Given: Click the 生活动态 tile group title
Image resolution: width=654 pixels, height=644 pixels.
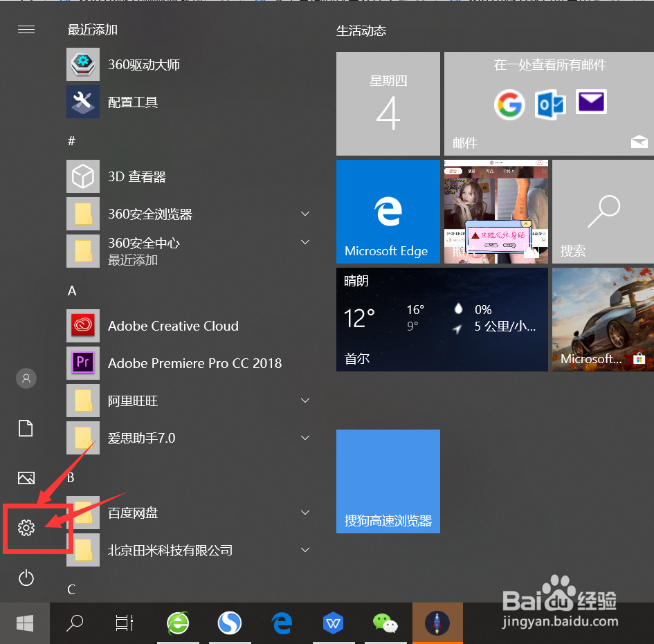Looking at the screenshot, I should (x=361, y=30).
